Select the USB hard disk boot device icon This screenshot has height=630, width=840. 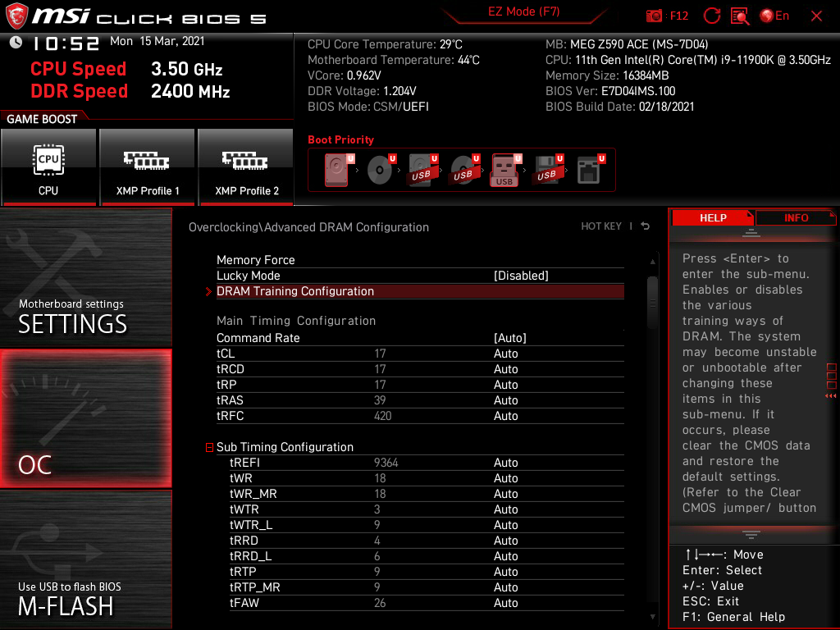coord(422,170)
